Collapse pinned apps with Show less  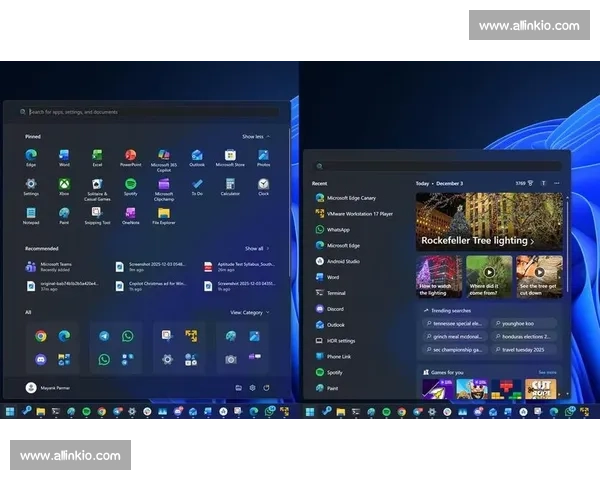tap(255, 136)
